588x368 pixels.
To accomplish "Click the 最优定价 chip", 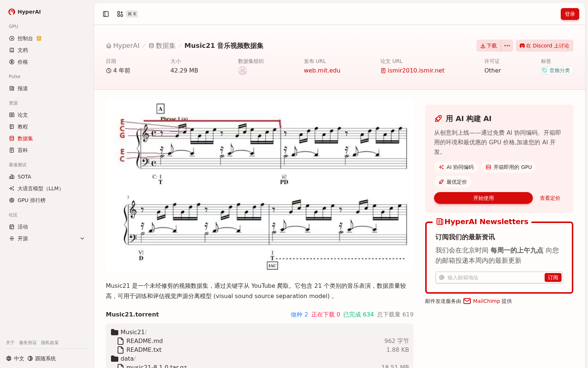I will (453, 182).
